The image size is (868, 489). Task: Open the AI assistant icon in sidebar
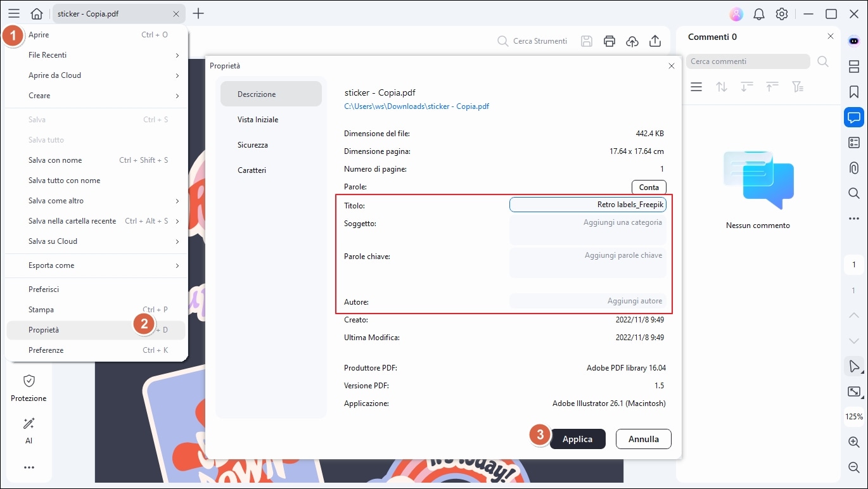[x=854, y=41]
